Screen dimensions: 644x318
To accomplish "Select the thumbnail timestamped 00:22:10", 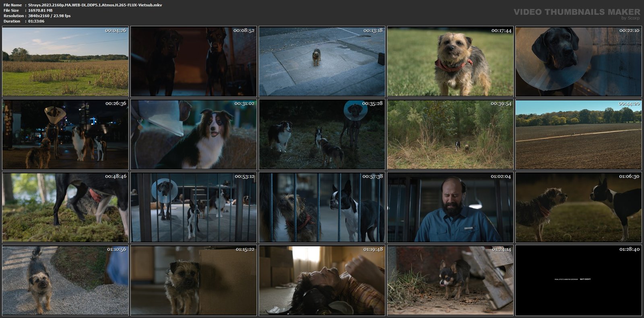I will click(579, 62).
